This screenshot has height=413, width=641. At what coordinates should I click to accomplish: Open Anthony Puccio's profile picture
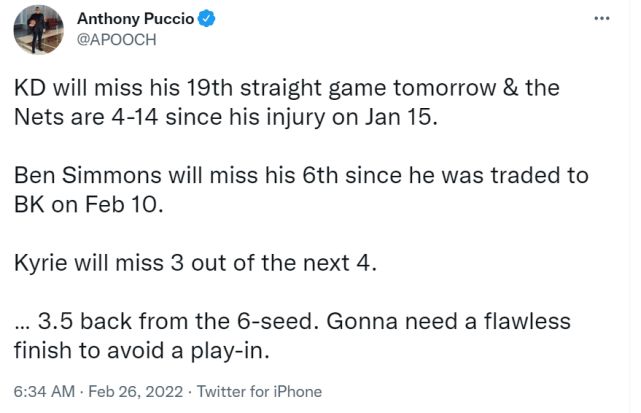(x=38, y=30)
